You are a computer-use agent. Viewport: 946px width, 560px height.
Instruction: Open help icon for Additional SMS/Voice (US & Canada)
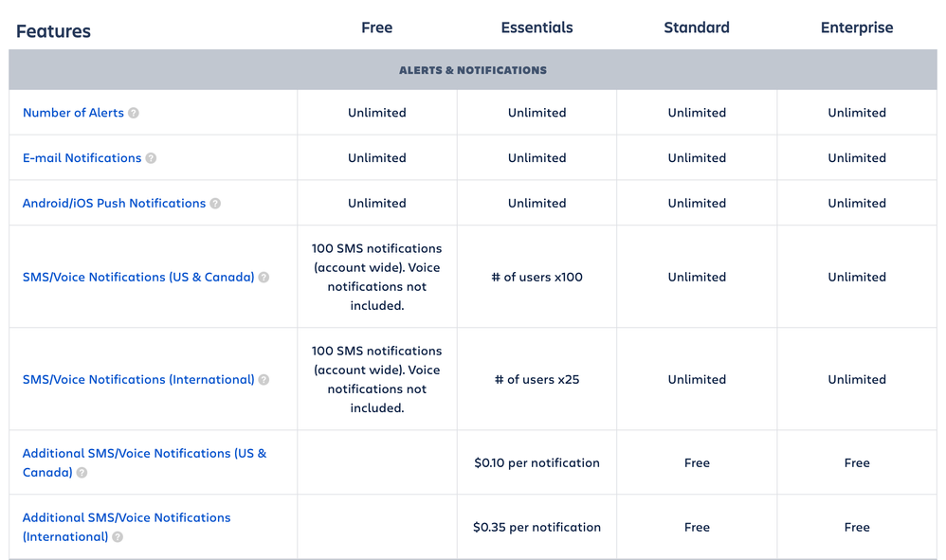click(82, 473)
